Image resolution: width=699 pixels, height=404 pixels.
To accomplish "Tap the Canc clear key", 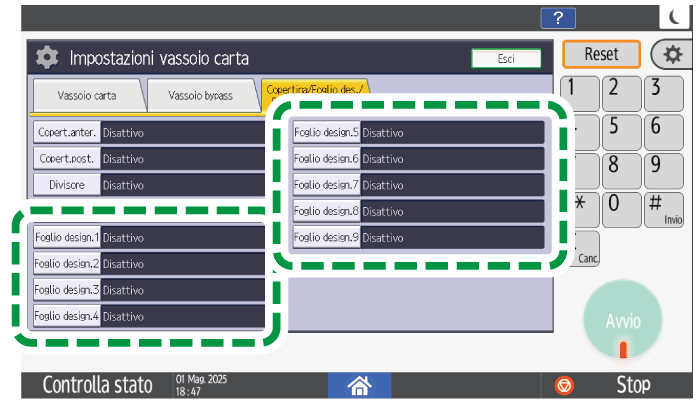I will [586, 249].
